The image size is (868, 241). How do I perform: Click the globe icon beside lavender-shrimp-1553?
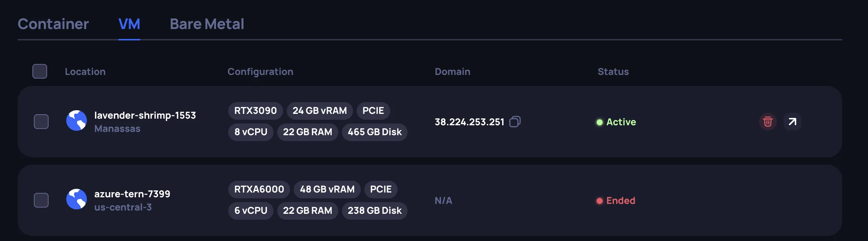click(x=76, y=121)
